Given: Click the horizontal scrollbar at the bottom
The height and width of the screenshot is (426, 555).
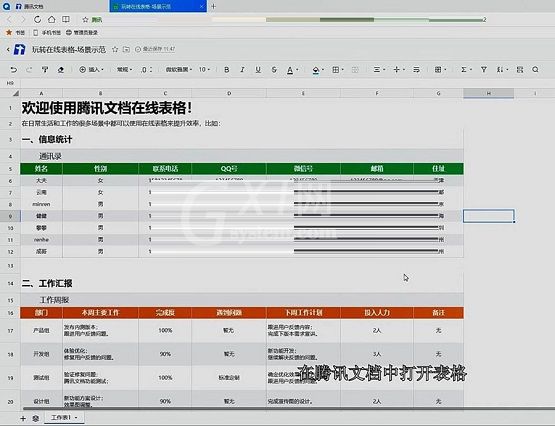Looking at the screenshot, I should click(288, 409).
